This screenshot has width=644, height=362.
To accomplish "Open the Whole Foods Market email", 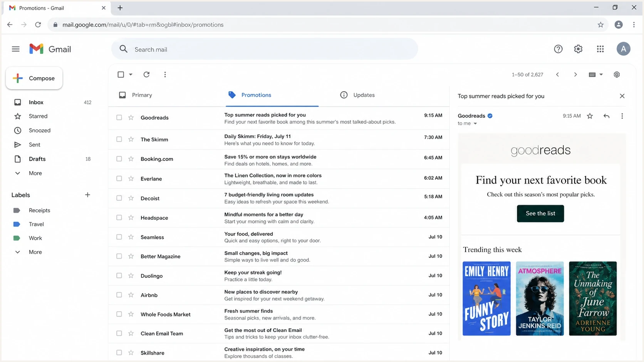I will (279, 314).
